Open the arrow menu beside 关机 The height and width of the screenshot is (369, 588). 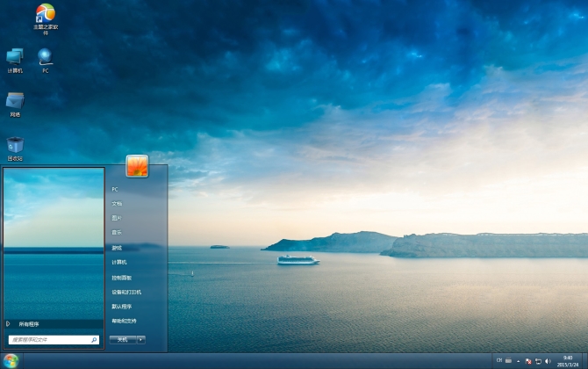click(141, 340)
